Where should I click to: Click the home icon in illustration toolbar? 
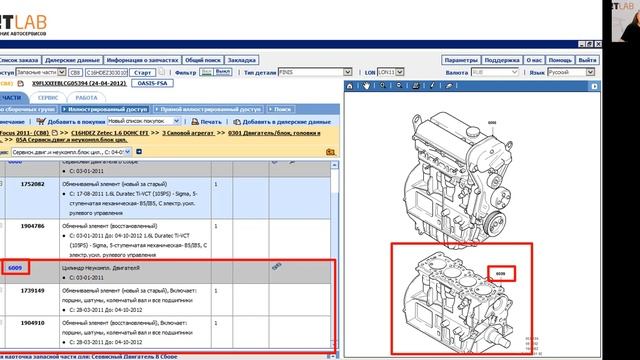click(x=349, y=86)
